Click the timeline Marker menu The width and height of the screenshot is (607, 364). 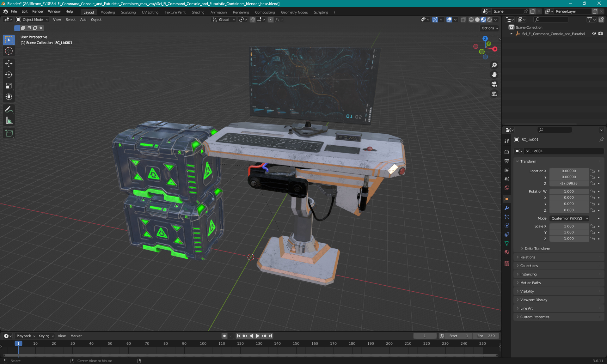tap(76, 336)
